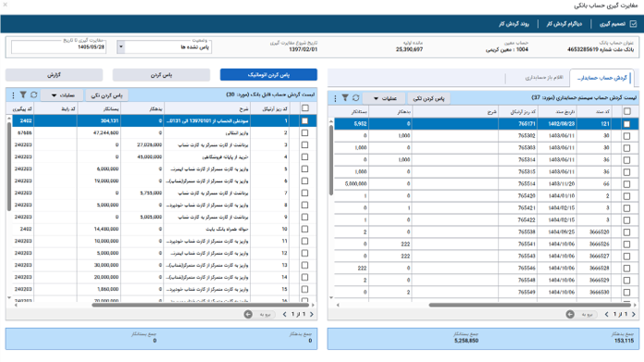Click the بدهکار column header in the accounting list
Viewport: 644px width, 362px height.
click(x=390, y=111)
